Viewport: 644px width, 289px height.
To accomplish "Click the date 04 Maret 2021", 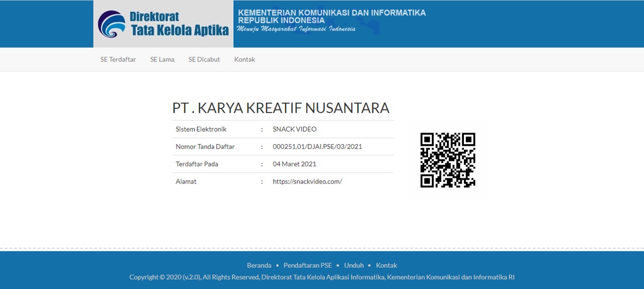I will point(294,164).
